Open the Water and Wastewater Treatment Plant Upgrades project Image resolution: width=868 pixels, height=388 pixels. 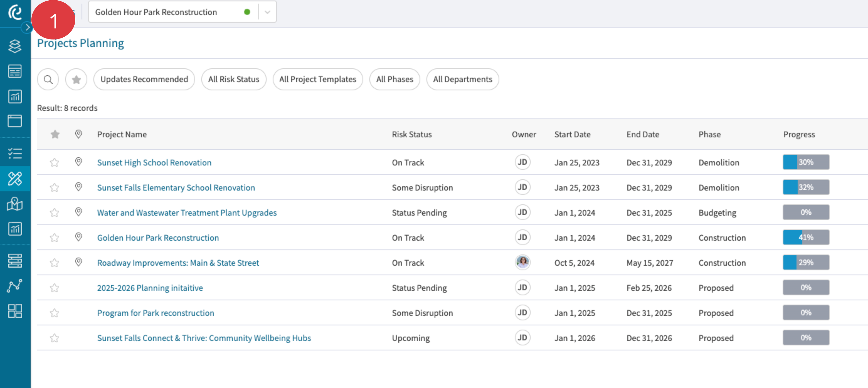[187, 212]
